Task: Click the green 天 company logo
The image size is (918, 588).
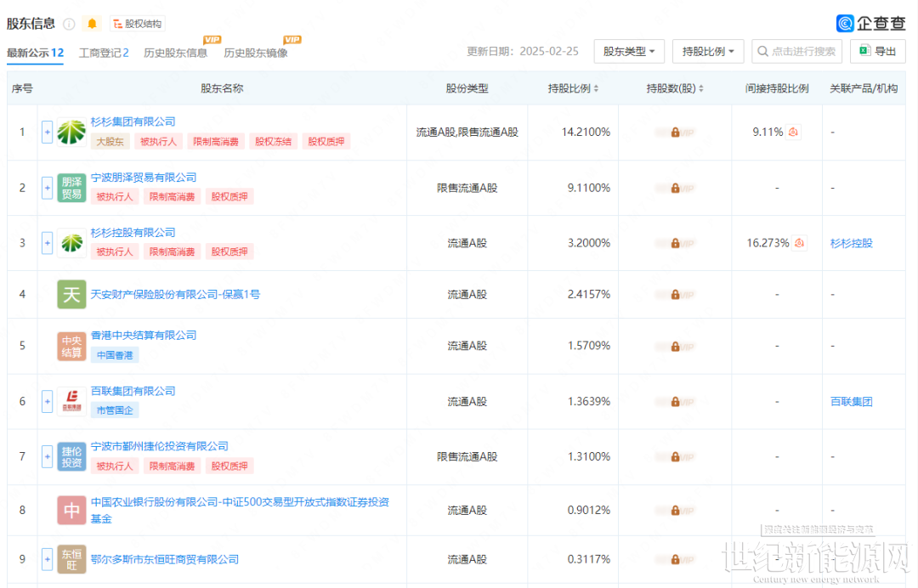Action: pos(71,294)
